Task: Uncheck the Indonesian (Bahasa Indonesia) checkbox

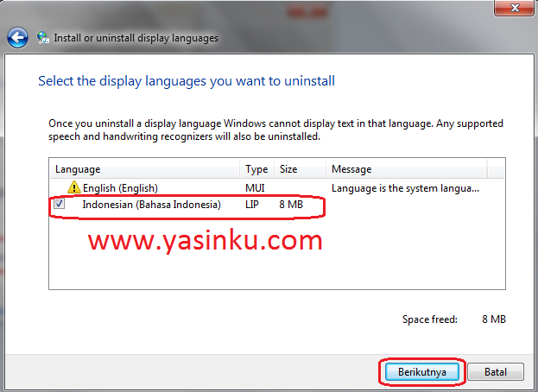Action: 59,204
